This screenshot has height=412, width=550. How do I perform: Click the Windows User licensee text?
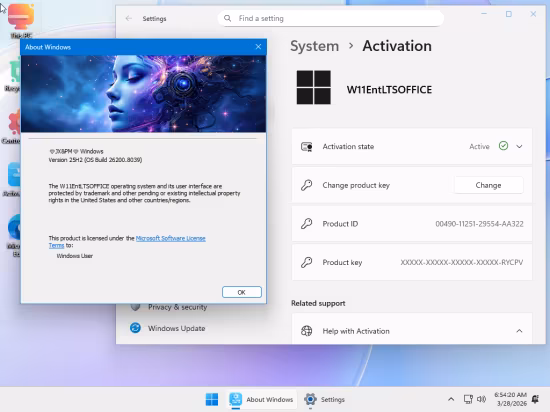point(75,256)
